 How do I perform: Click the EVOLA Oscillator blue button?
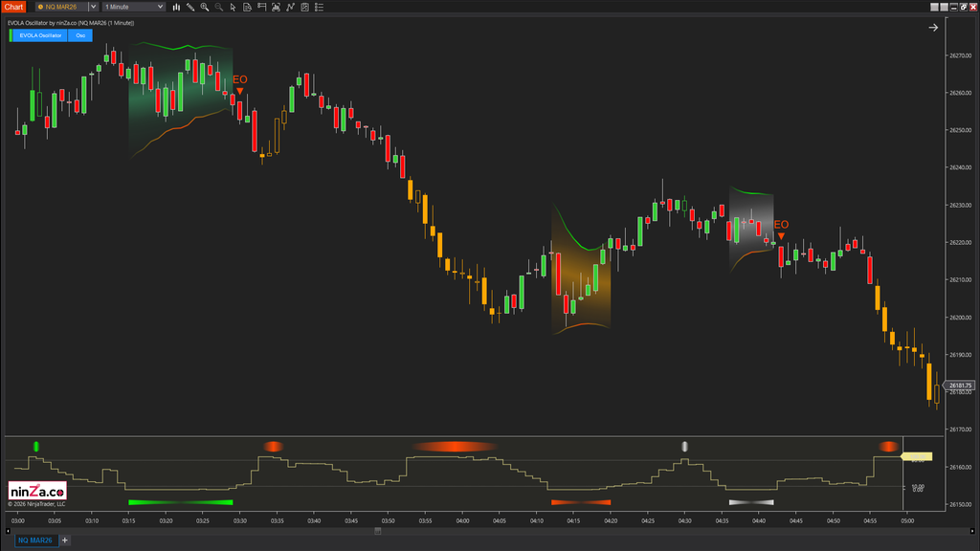[40, 35]
